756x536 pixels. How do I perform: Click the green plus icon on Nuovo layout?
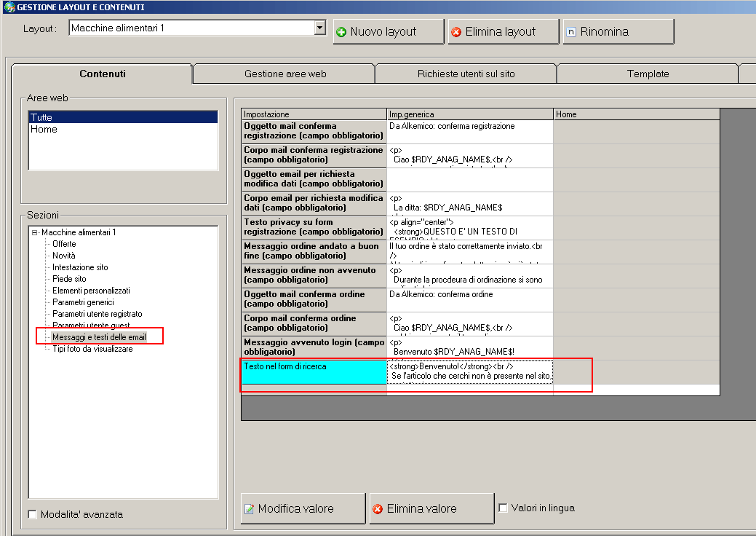[341, 32]
